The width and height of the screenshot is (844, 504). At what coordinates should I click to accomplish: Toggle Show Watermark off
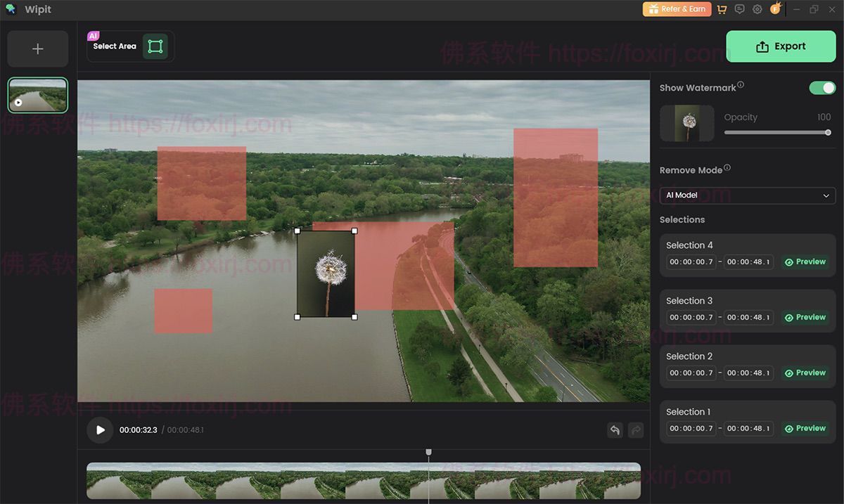click(x=821, y=87)
